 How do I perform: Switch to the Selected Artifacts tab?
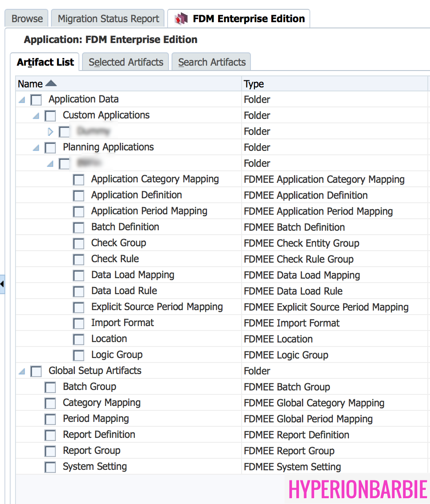(x=126, y=62)
